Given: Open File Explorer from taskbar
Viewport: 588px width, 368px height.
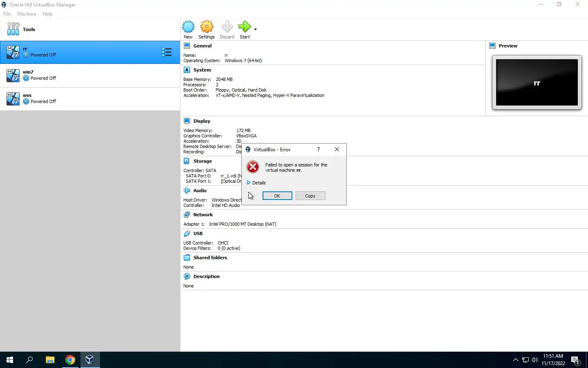Looking at the screenshot, I should coord(50,360).
